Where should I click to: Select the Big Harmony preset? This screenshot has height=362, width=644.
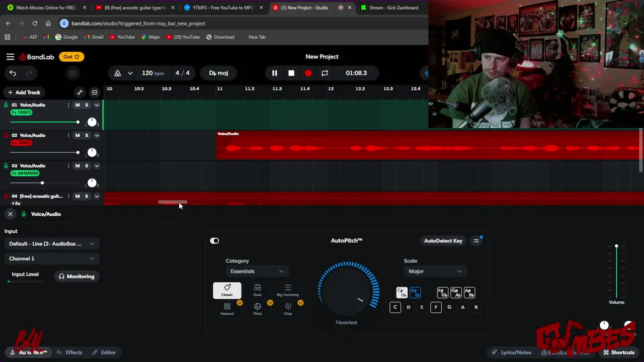pos(288,290)
